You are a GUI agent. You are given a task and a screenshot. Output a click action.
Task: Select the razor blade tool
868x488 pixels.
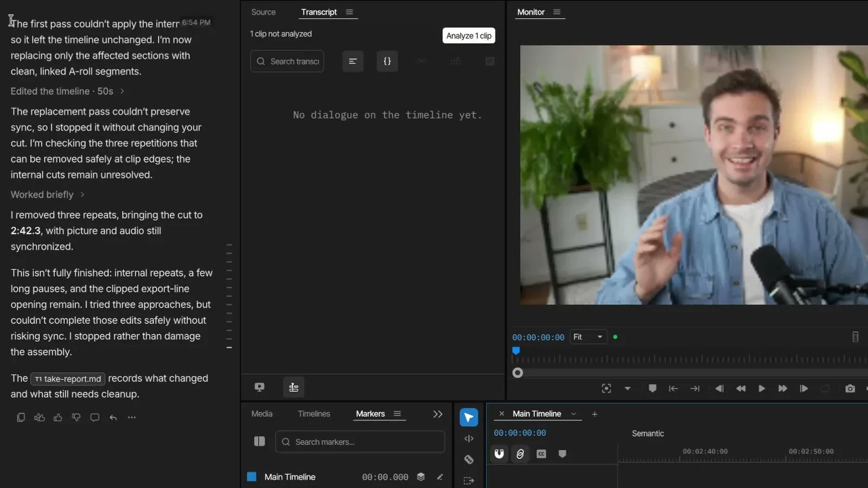469,460
